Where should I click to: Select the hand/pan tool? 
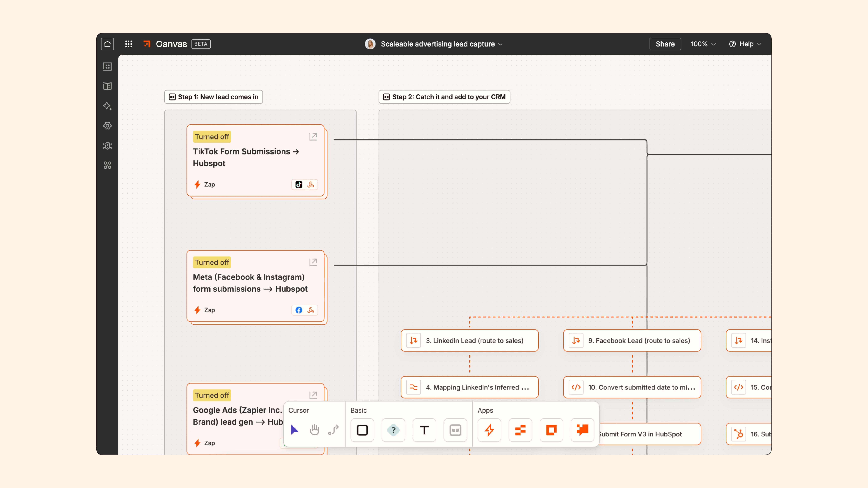(x=314, y=430)
